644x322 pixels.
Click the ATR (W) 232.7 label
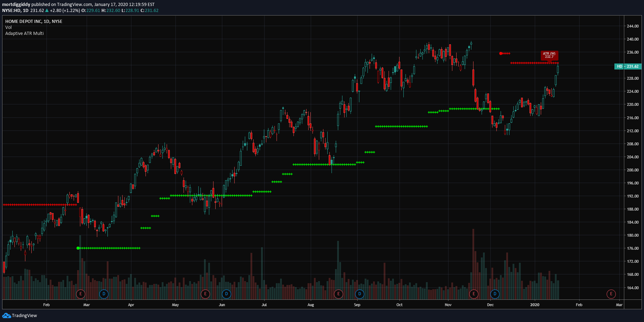point(549,55)
